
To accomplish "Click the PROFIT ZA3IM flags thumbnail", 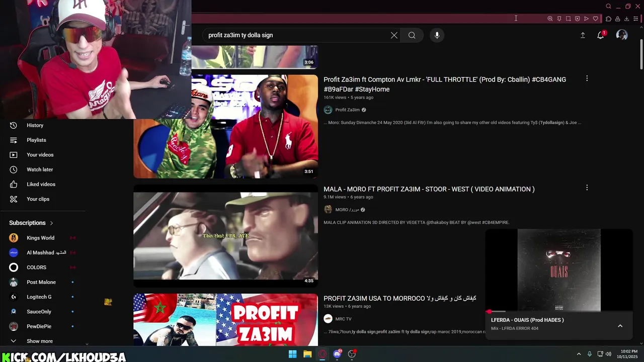I will [x=225, y=320].
